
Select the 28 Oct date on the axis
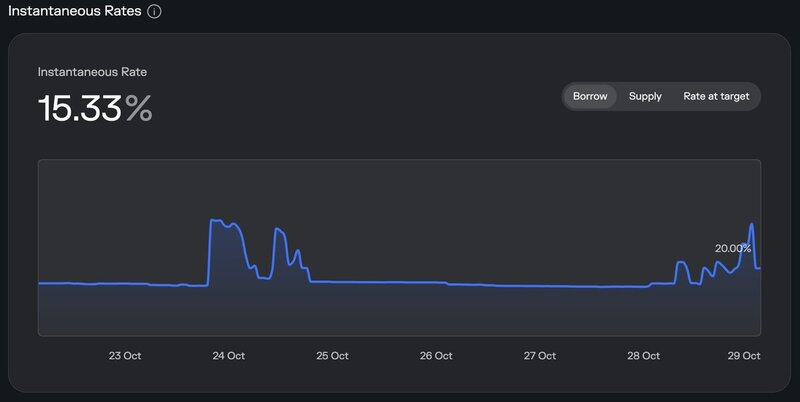coord(643,355)
